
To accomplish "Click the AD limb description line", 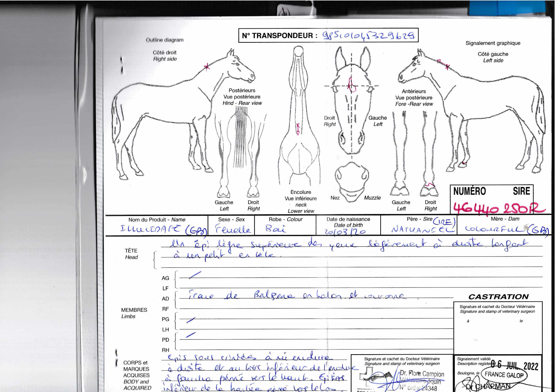I will point(297,296).
